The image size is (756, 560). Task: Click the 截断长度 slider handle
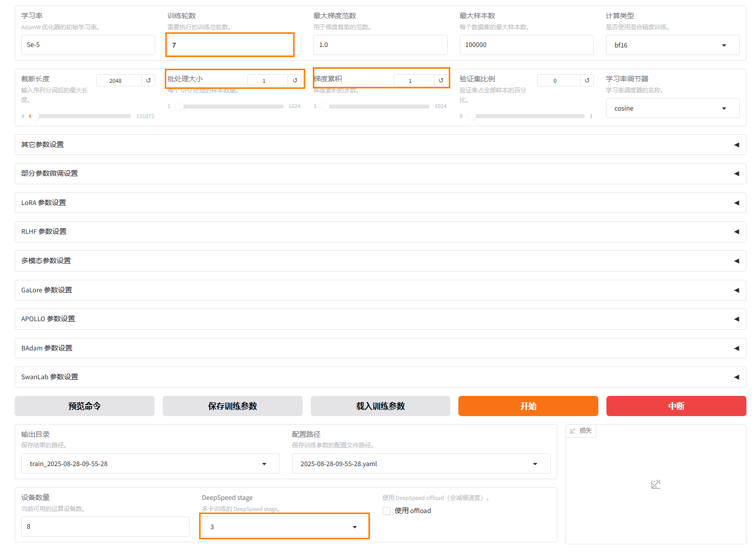pyautogui.click(x=34, y=116)
